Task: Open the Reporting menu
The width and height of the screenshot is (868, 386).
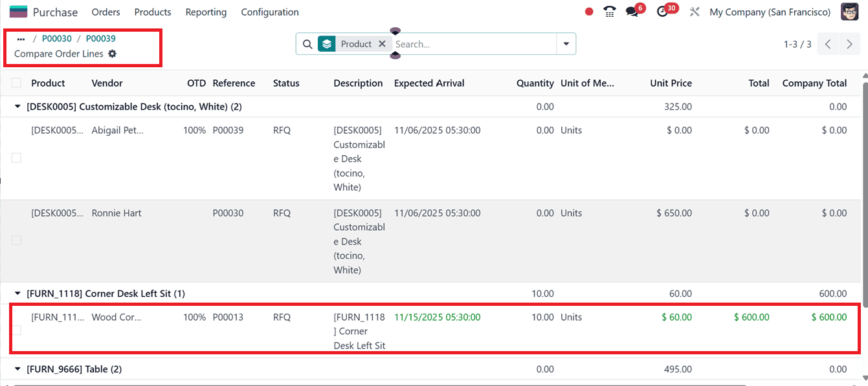Action: [x=206, y=12]
